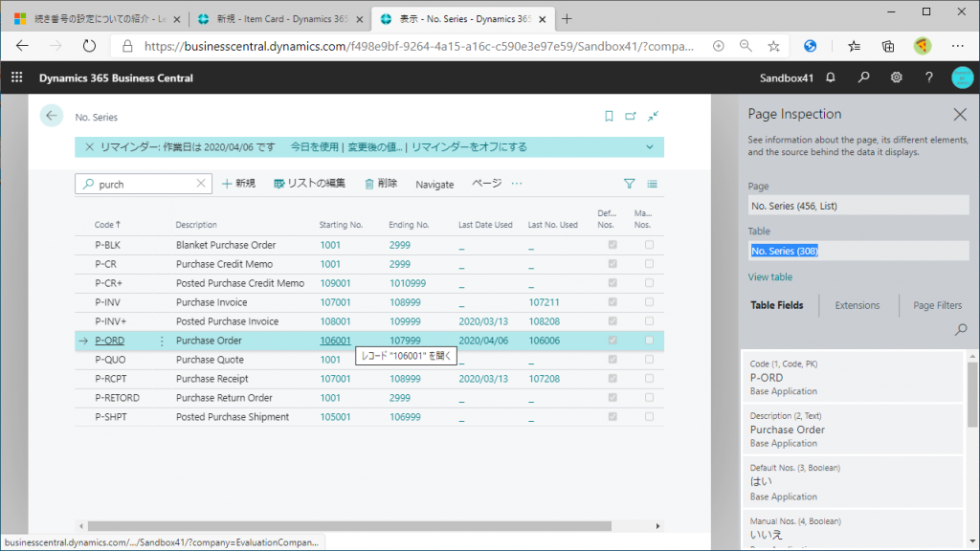The image size is (980, 551).
Task: Go back using the page back arrow
Action: 52,116
